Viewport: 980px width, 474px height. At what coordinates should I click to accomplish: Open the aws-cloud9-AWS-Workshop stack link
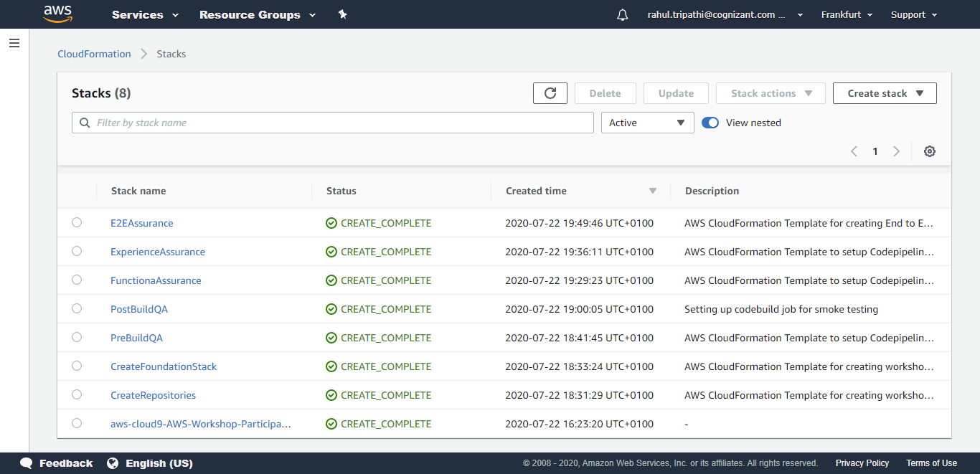tap(201, 424)
